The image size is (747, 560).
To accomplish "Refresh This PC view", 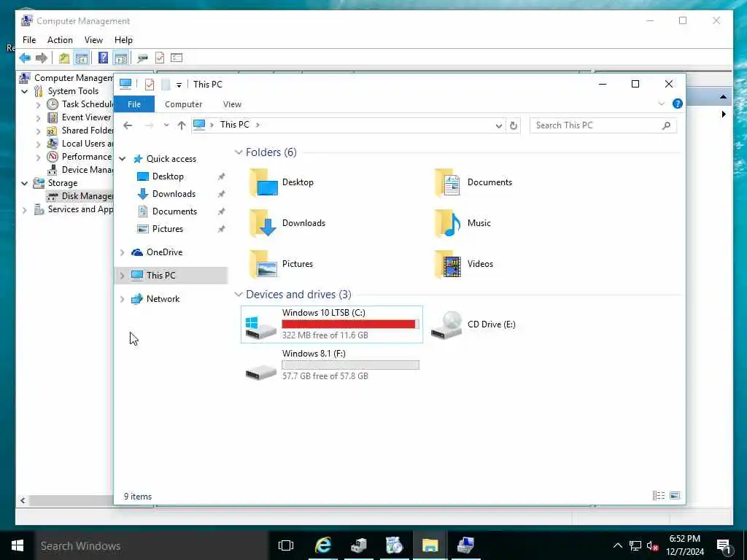I will point(513,125).
